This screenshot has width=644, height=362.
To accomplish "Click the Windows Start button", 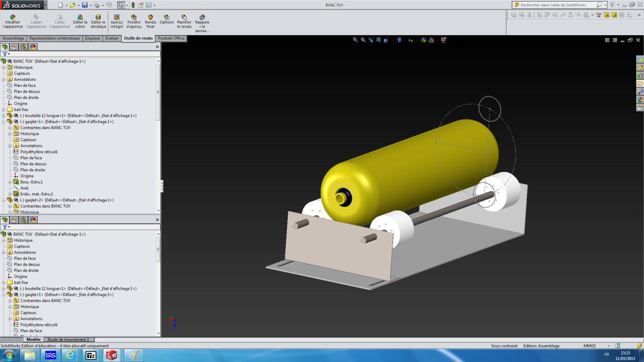I will point(9,355).
